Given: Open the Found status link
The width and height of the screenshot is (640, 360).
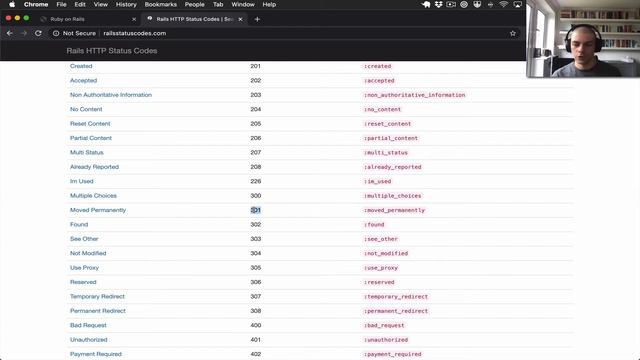Looking at the screenshot, I should coord(79,224).
